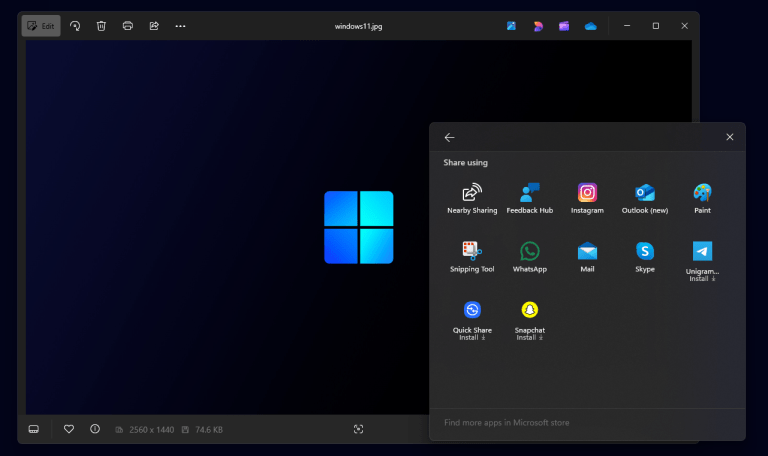Share via Nearby Sharing

pos(472,199)
